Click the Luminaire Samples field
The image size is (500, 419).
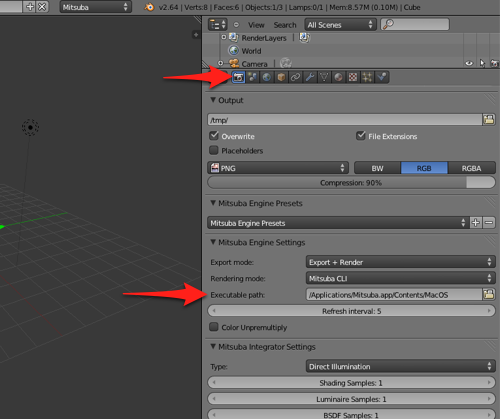pos(351,399)
